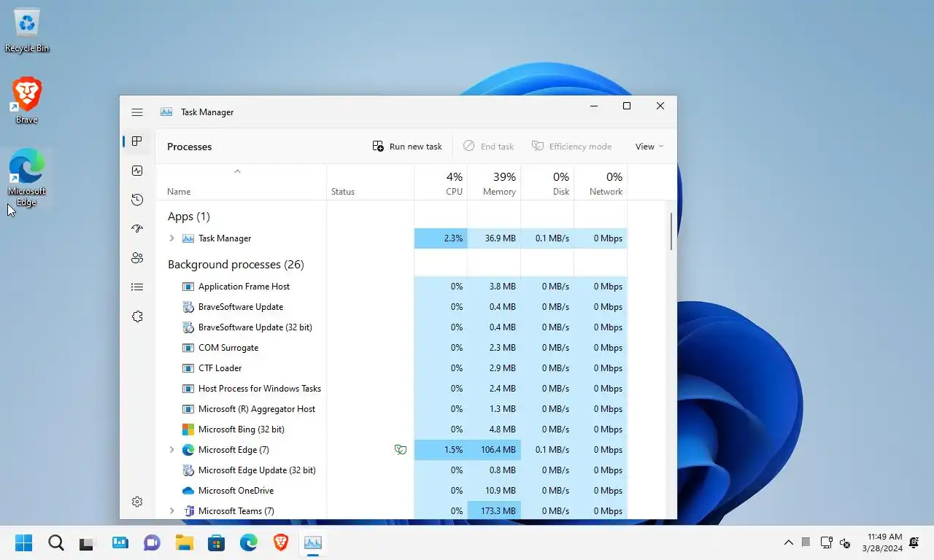Screen dimensions: 934x560
Task: Click Run new task button
Action: (x=407, y=147)
